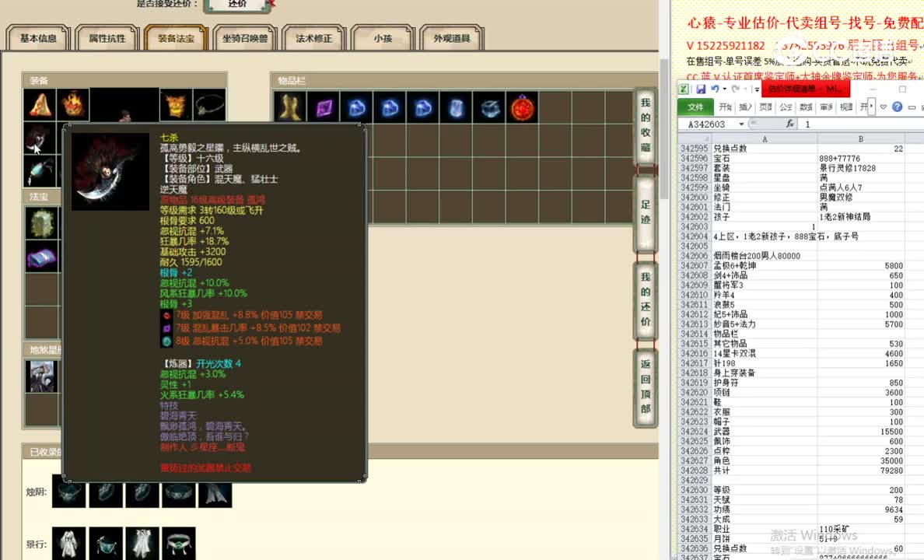This screenshot has height=560, width=924.
Task: Click the green treasure icon in the 法宝 panel
Action: coord(41,224)
